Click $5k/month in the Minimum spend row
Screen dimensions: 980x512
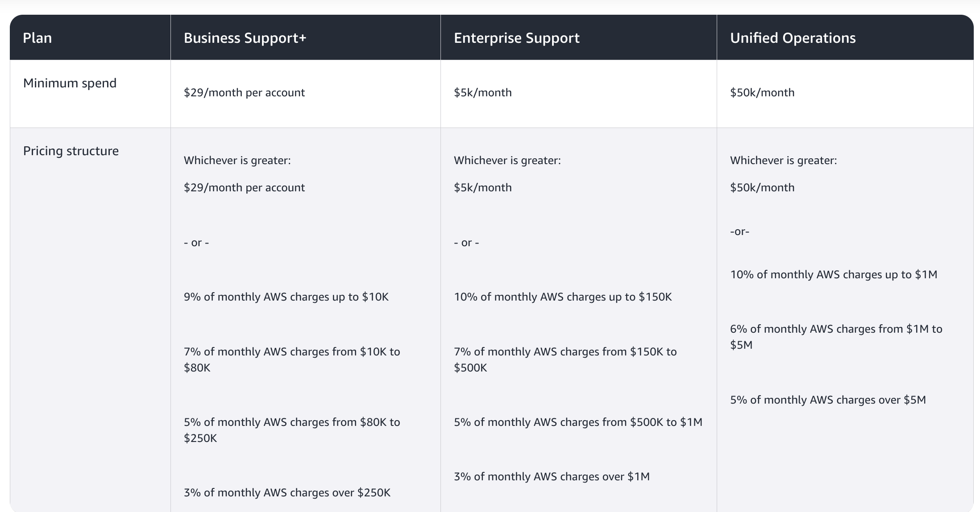(x=483, y=93)
